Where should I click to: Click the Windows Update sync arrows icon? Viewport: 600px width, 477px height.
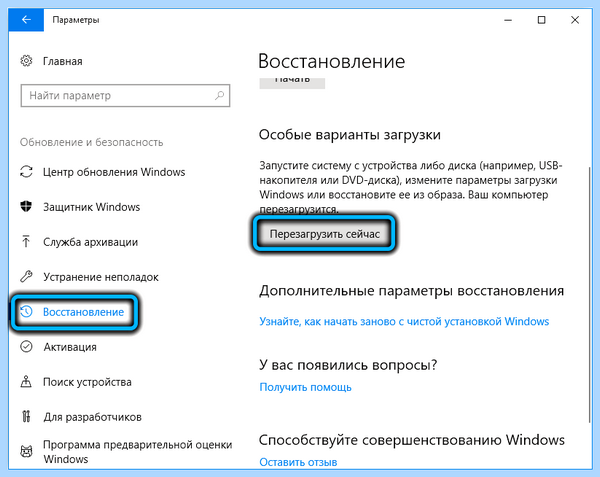[x=26, y=172]
